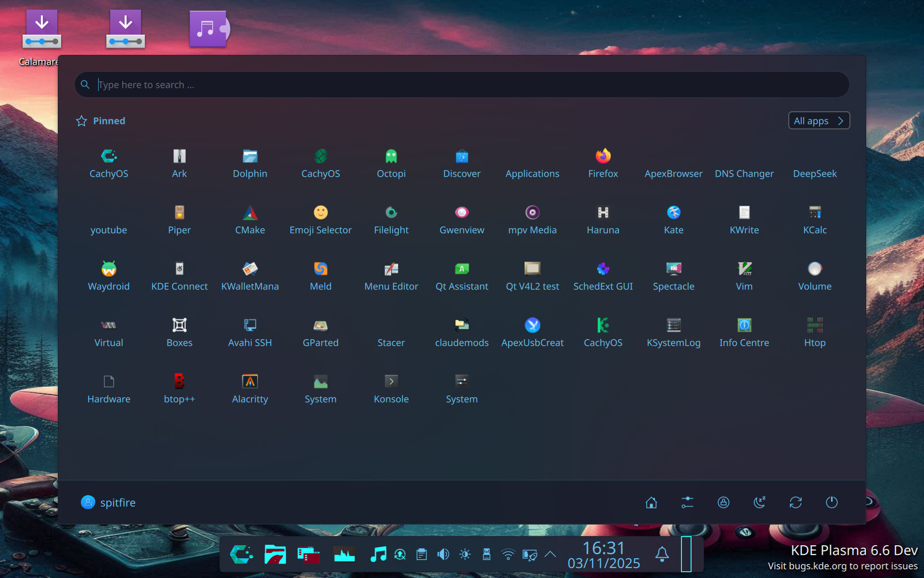
Task: Click the taskbar clock showing 16:31
Action: point(604,555)
